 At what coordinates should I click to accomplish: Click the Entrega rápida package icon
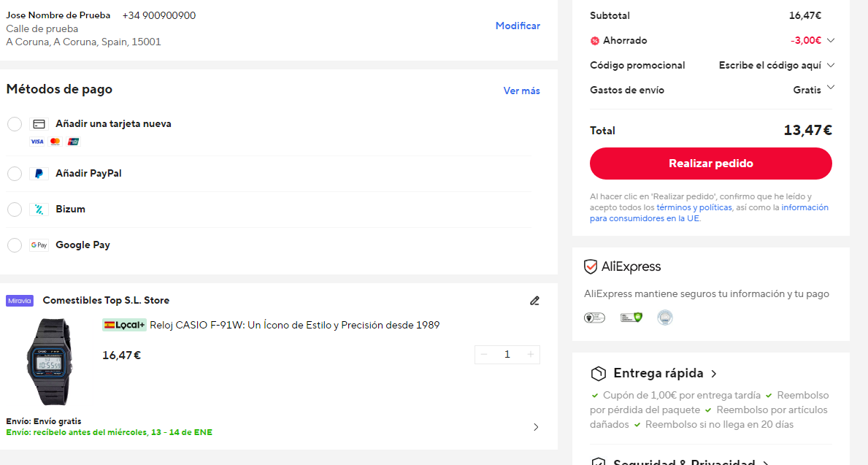599,374
